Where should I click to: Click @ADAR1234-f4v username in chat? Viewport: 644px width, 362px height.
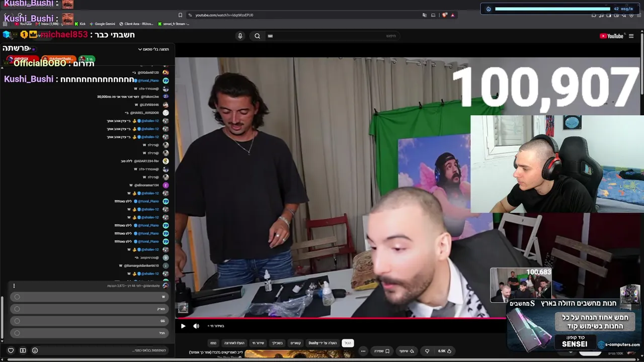click(146, 161)
